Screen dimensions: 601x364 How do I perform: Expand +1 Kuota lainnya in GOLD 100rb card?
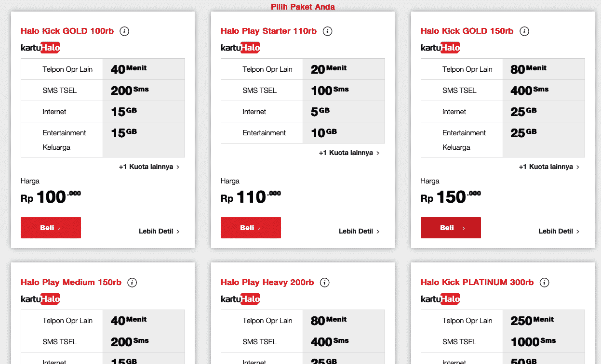click(x=149, y=167)
